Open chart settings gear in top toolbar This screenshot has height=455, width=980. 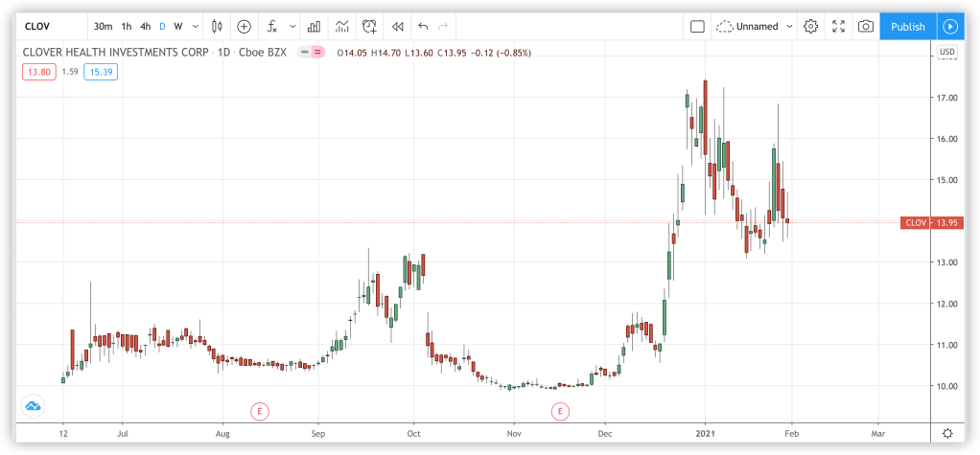click(x=810, y=27)
